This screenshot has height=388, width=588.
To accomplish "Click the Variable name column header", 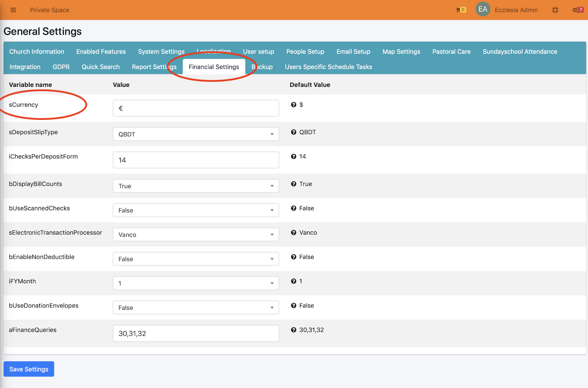I will pyautogui.click(x=31, y=85).
